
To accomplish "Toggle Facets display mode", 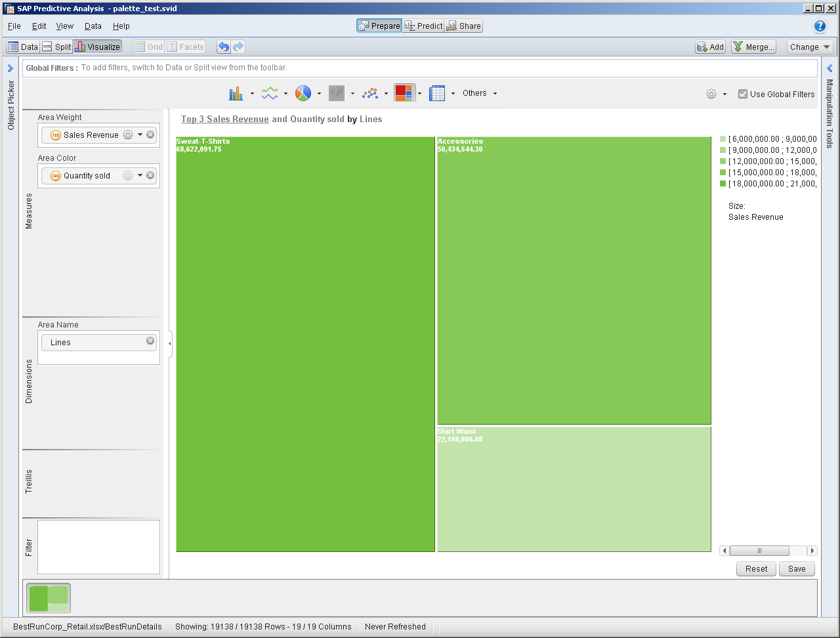I will click(x=186, y=47).
